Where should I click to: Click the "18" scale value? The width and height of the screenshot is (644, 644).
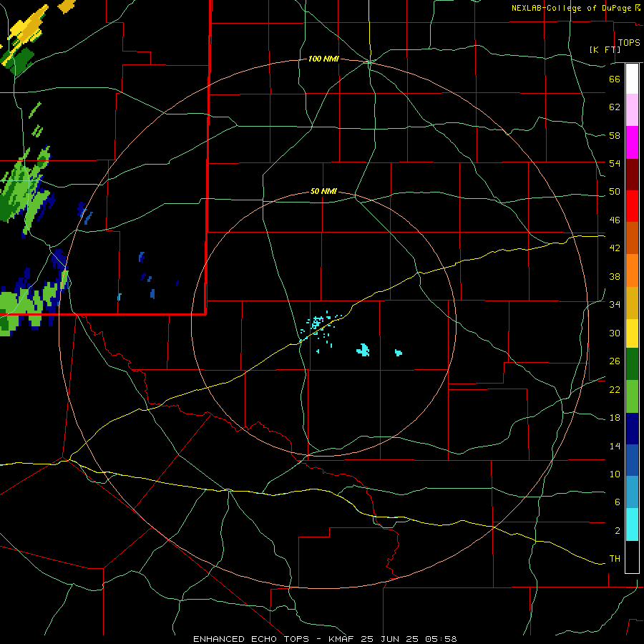615,418
